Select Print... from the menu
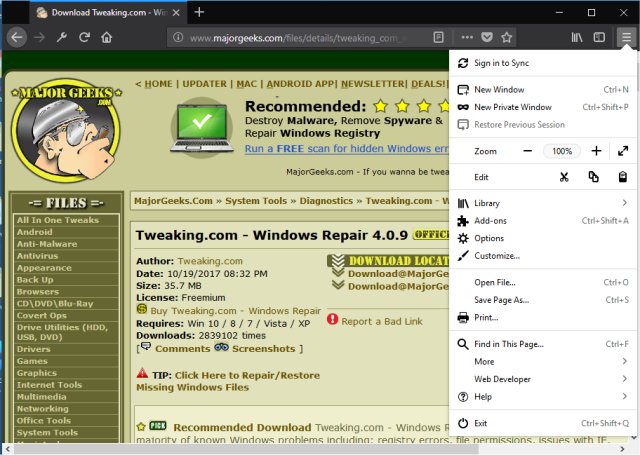The image size is (640, 455). (x=543, y=317)
